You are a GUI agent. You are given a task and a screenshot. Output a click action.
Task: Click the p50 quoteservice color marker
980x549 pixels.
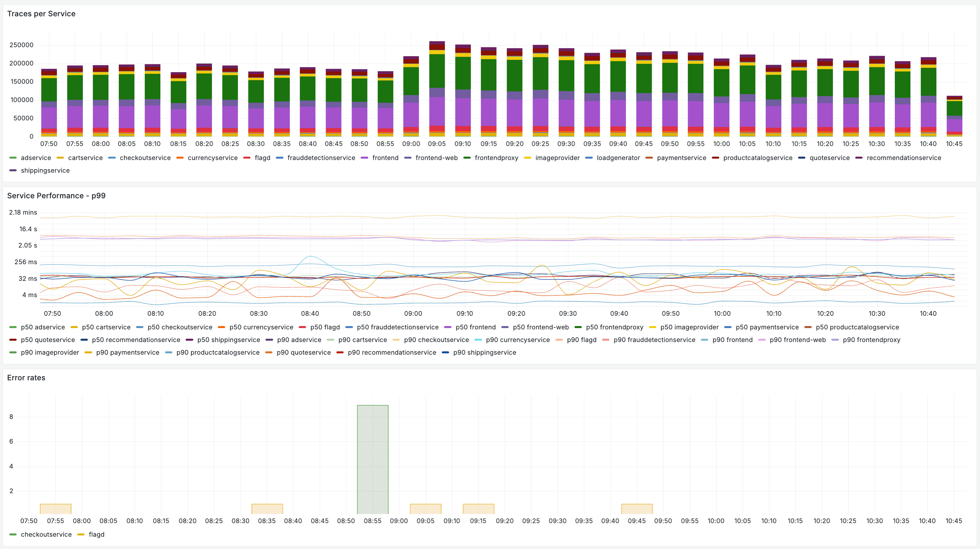point(13,340)
